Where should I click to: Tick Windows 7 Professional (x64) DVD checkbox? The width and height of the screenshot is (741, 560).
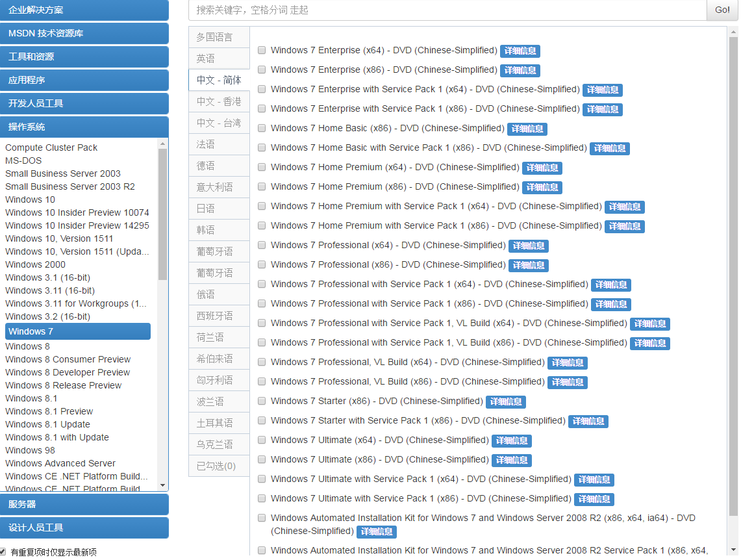point(261,245)
